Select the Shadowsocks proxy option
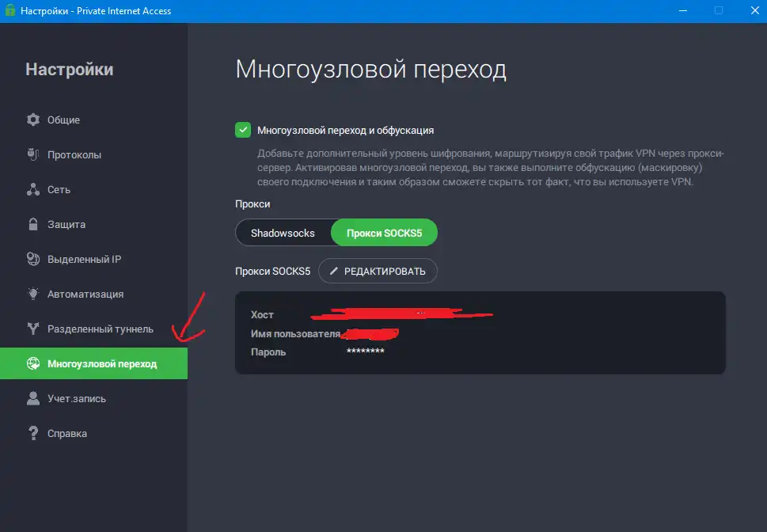Image resolution: width=767 pixels, height=532 pixels. pyautogui.click(x=283, y=233)
